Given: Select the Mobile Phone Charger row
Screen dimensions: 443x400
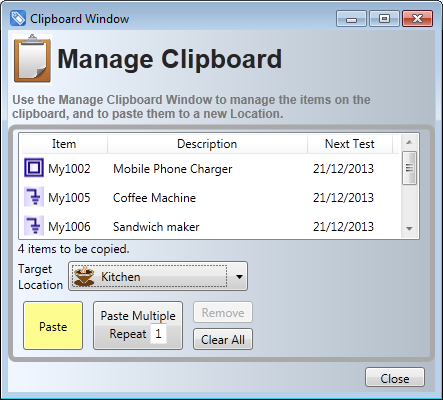Looking at the screenshot, I should click(x=210, y=168).
